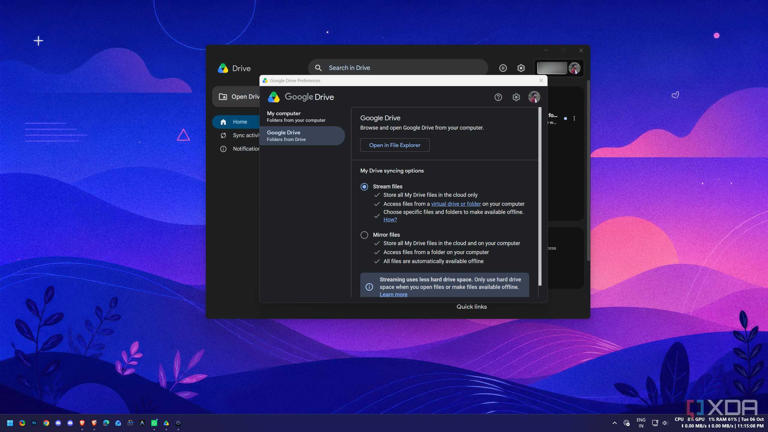Open the Google Drive icon in taskbar
Viewport: 768px width, 432px height.
click(167, 423)
